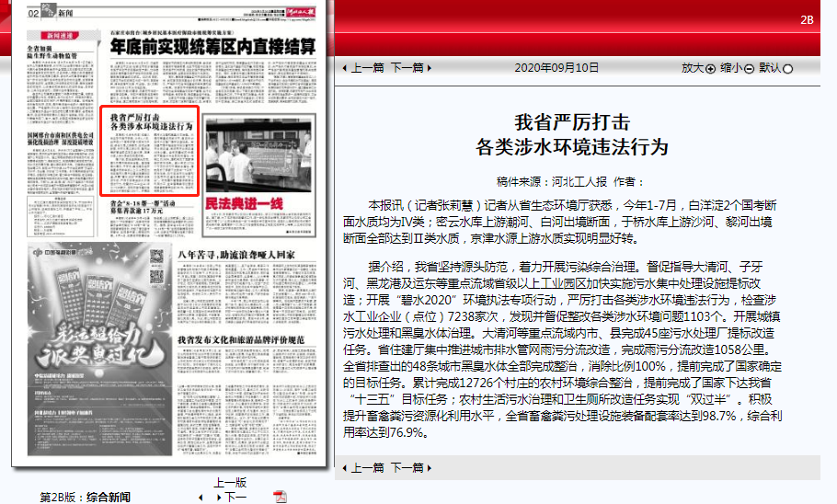The width and height of the screenshot is (837, 504).
Task: Click the zoom-out (缩小) minus icon
Action: (749, 69)
